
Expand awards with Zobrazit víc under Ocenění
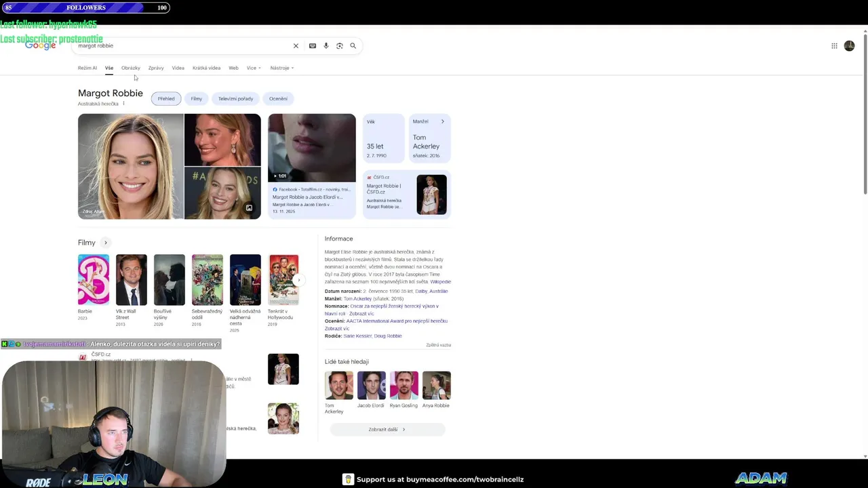[x=337, y=329]
